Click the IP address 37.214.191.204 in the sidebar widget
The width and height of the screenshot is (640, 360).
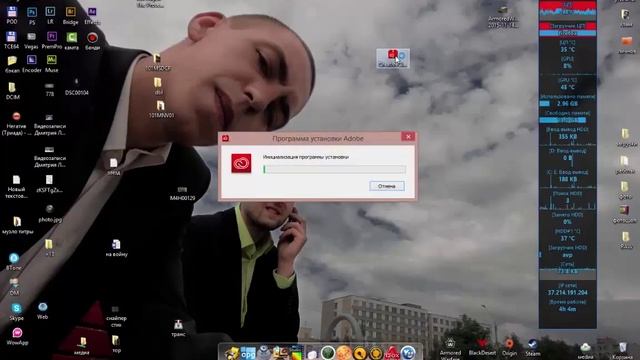[x=567, y=293]
